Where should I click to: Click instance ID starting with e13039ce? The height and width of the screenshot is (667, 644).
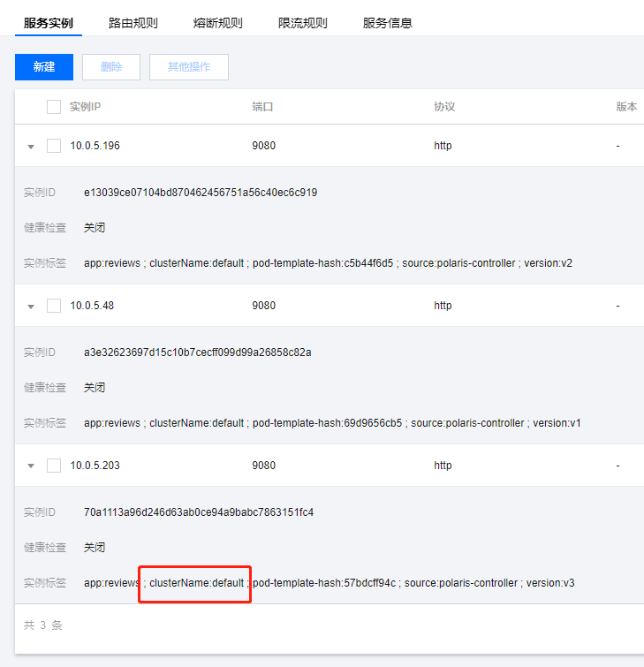click(x=201, y=193)
